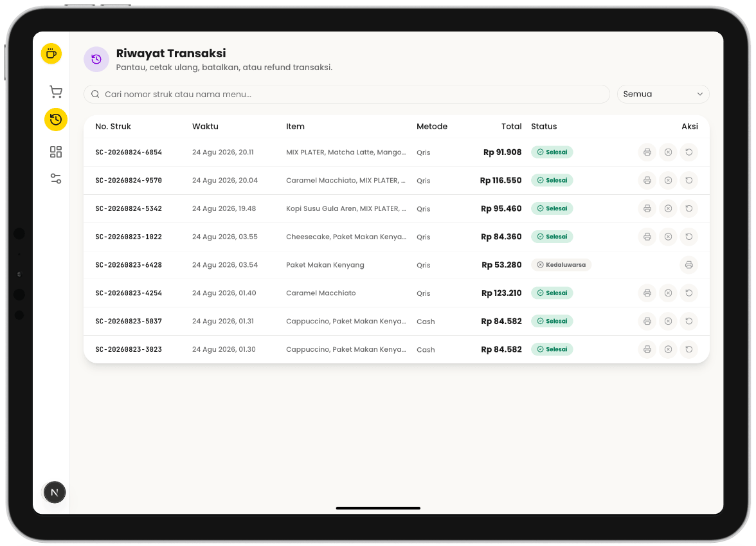The width and height of the screenshot is (756, 546).
Task: Open the Semua status filter dropdown
Action: click(663, 94)
